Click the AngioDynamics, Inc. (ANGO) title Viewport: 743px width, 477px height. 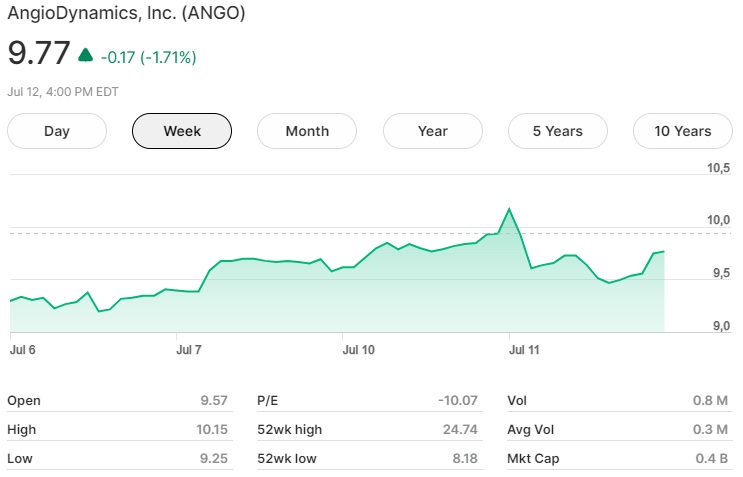[x=126, y=13]
